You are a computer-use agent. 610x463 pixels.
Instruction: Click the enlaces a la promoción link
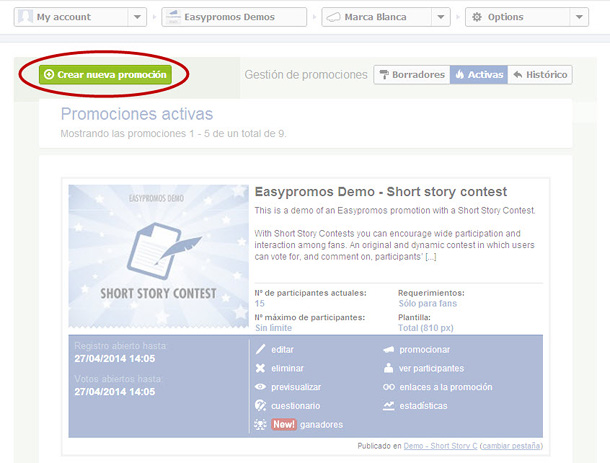446,387
